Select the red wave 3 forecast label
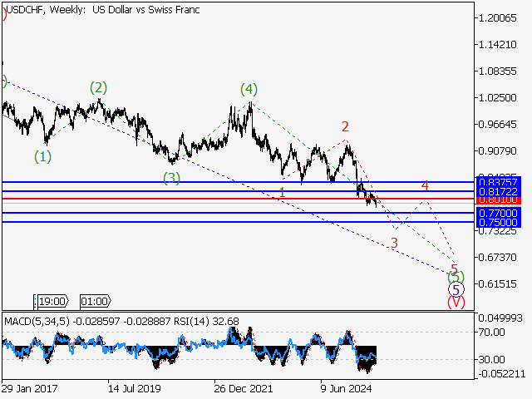This screenshot has width=532, height=399. [x=394, y=243]
